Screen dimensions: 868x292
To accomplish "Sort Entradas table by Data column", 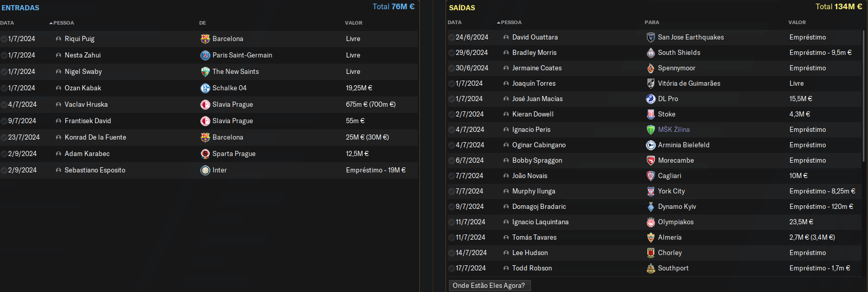I will [x=7, y=23].
